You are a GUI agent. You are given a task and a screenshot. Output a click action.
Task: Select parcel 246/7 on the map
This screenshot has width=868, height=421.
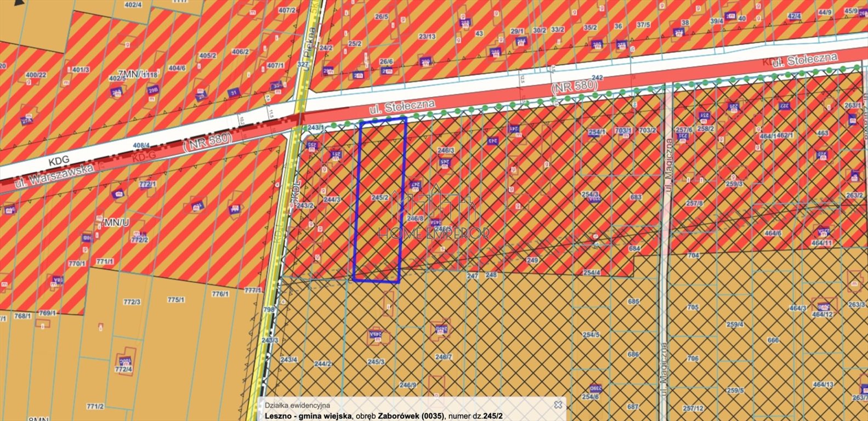pos(444,357)
